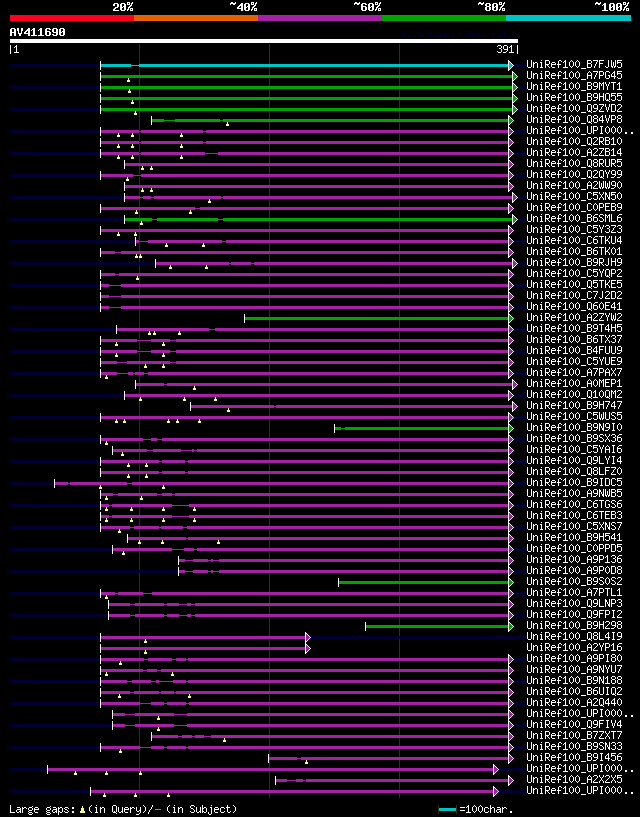The image size is (640, 817).
Task: Select label UniRef100_A9P136
Action: (574, 559)
